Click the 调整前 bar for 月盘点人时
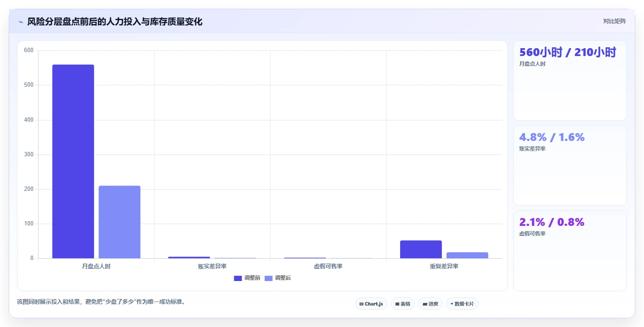644x327 pixels. [x=73, y=162]
